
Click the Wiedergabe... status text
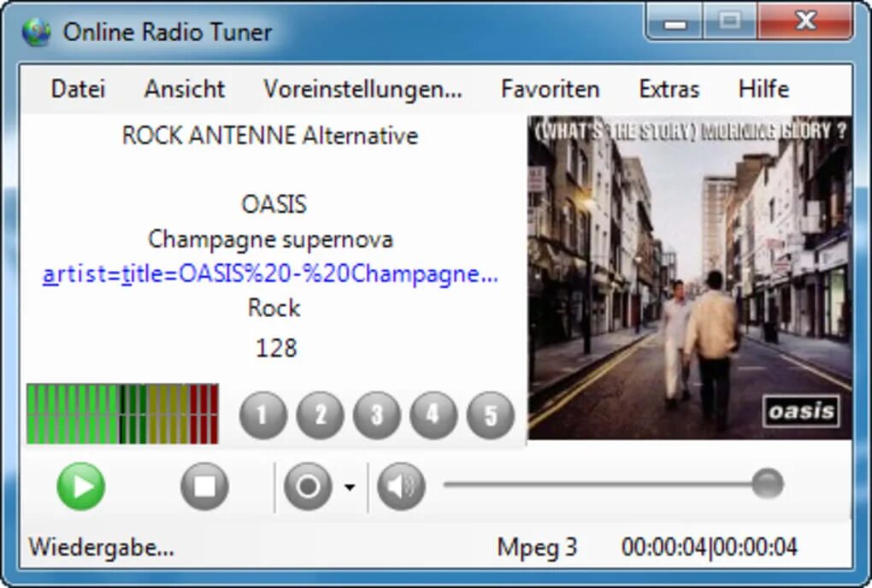coord(101,548)
